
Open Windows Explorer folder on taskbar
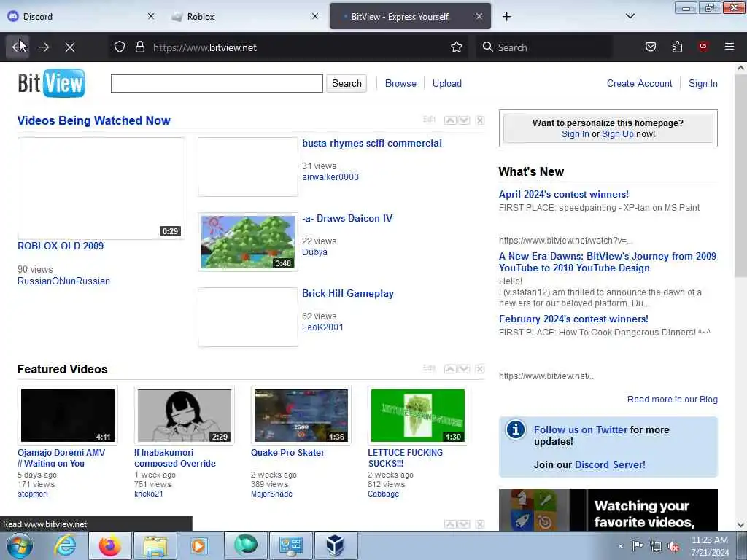pyautogui.click(x=155, y=545)
